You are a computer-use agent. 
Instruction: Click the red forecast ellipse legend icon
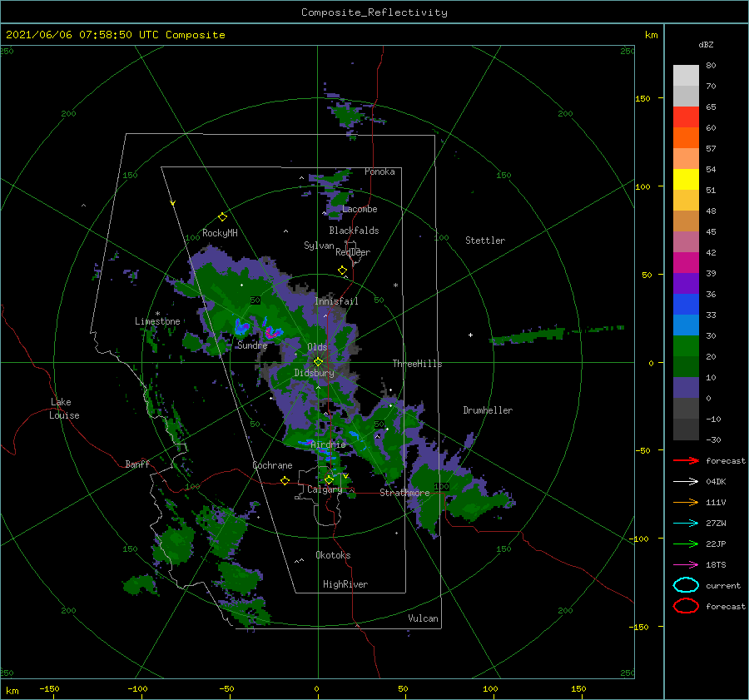686,606
